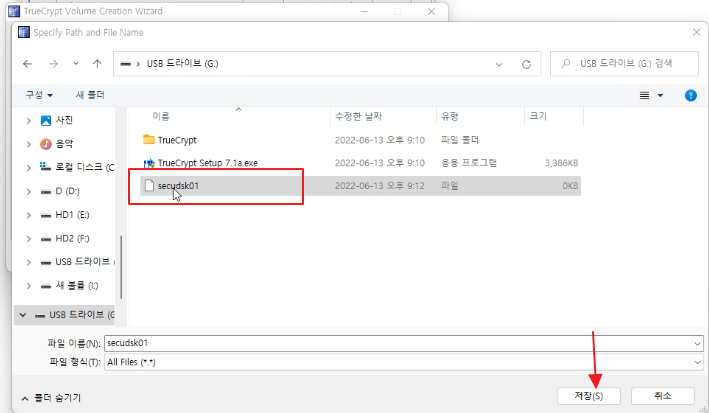Image resolution: width=709 pixels, height=413 pixels.
Task: Change view layout icon
Action: pyautogui.click(x=644, y=95)
